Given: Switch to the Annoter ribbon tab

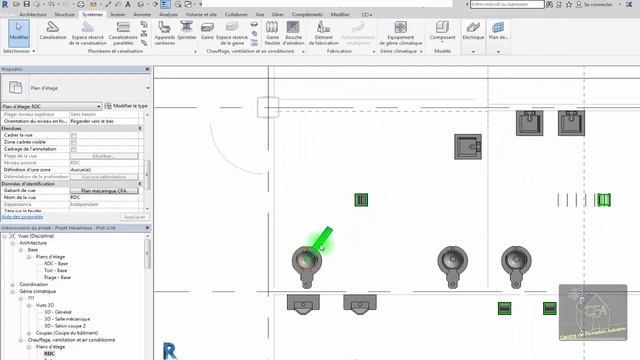Looking at the screenshot, I should click(x=142, y=14).
